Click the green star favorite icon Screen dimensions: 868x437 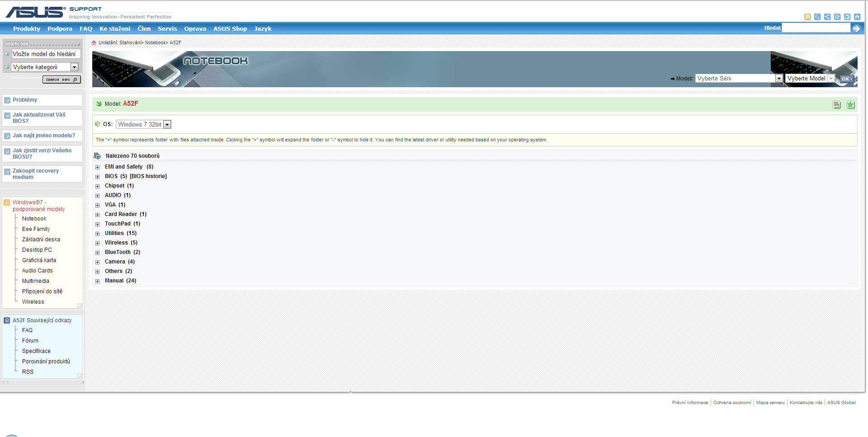pos(850,105)
